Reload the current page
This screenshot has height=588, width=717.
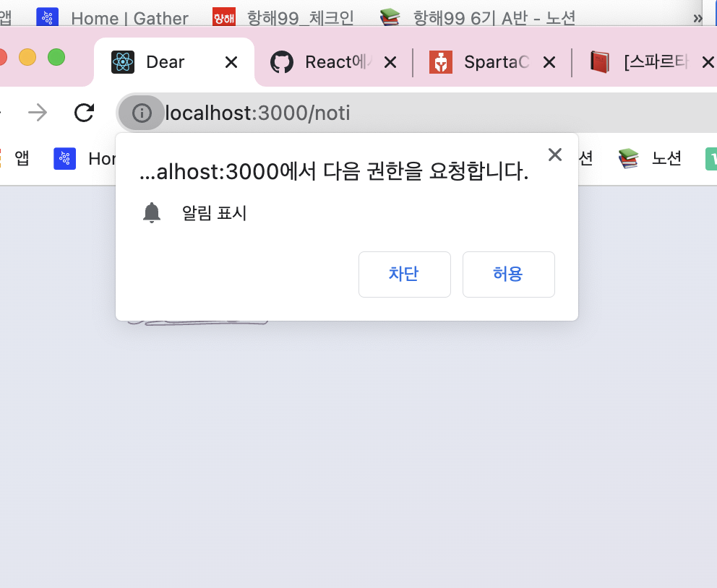[84, 113]
